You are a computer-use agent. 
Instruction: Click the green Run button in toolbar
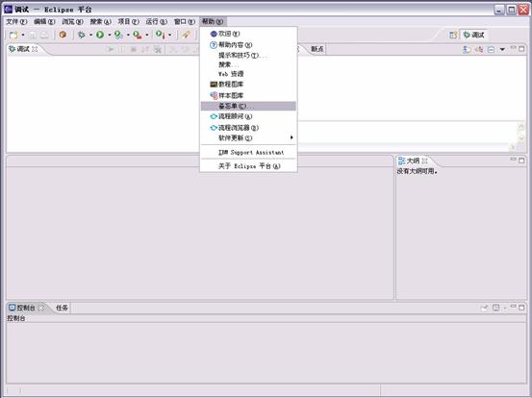[100, 35]
